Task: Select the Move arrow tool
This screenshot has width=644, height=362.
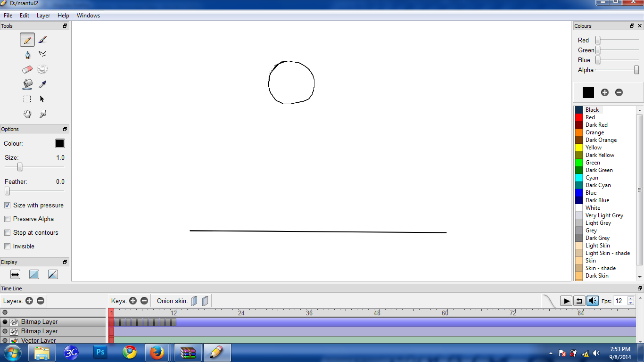Action: (x=42, y=99)
